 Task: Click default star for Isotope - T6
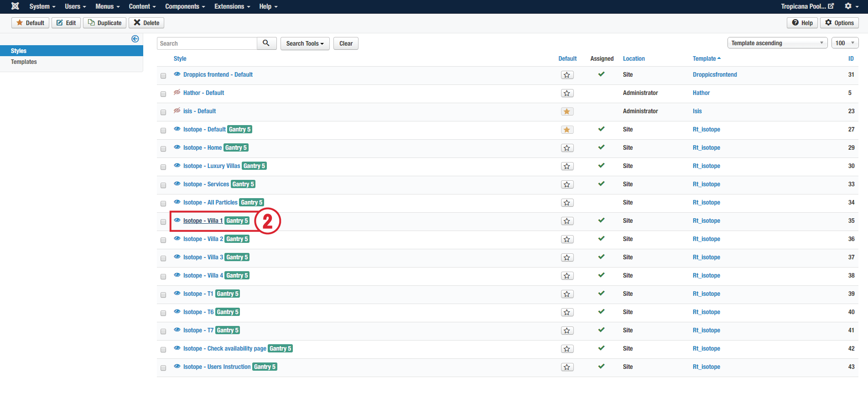[567, 312]
